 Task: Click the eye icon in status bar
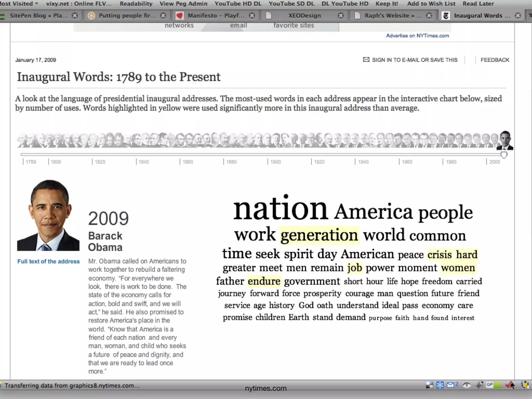(467, 385)
